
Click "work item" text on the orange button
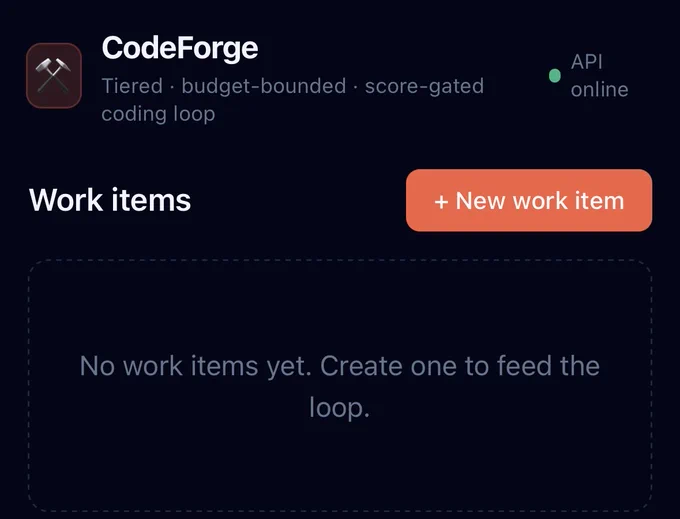point(569,201)
